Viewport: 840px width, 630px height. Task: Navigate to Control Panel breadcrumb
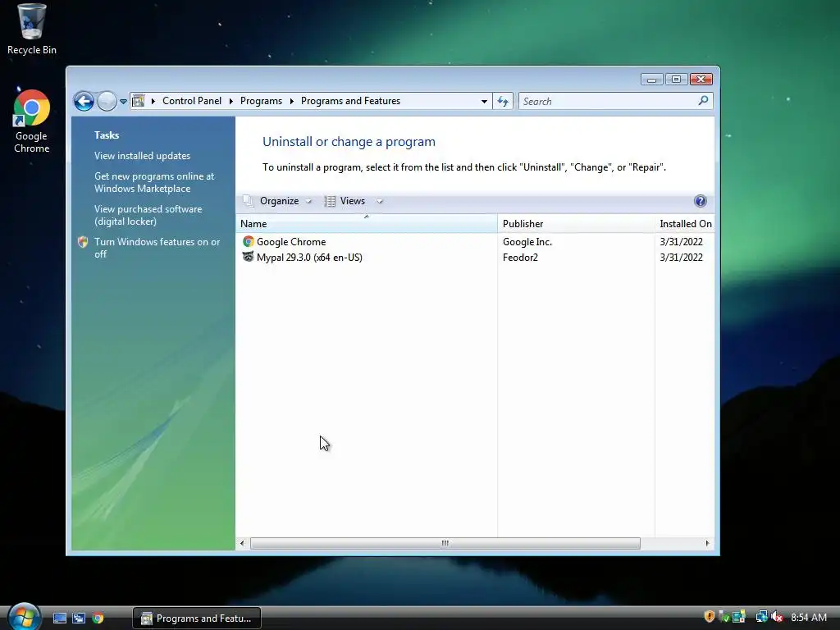click(192, 101)
